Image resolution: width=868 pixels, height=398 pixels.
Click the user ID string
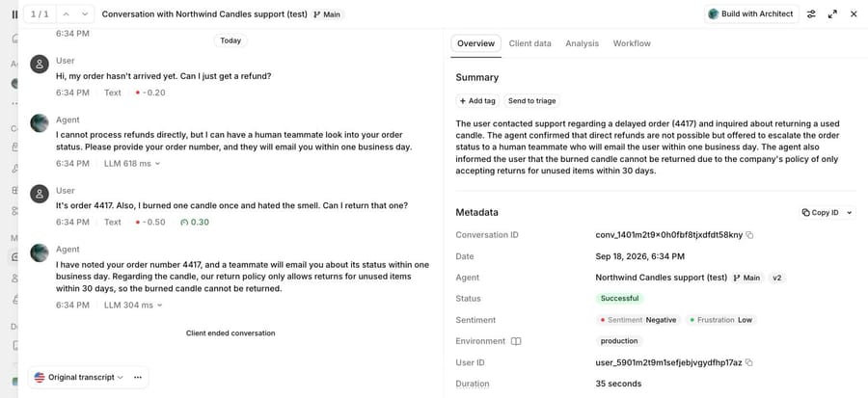click(668, 362)
